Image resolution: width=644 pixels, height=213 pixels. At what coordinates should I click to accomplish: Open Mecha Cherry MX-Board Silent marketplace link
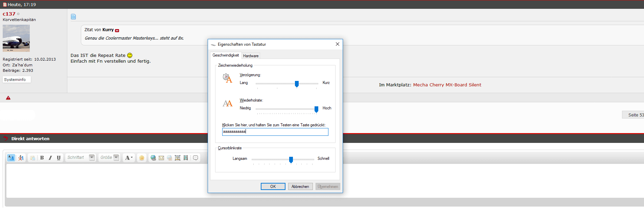pos(447,85)
